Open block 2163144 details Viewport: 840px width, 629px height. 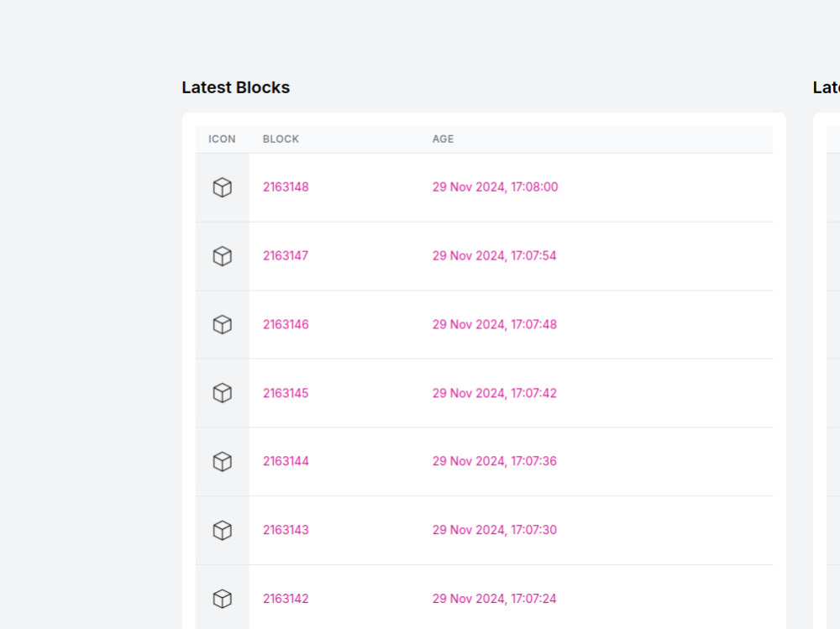(286, 461)
